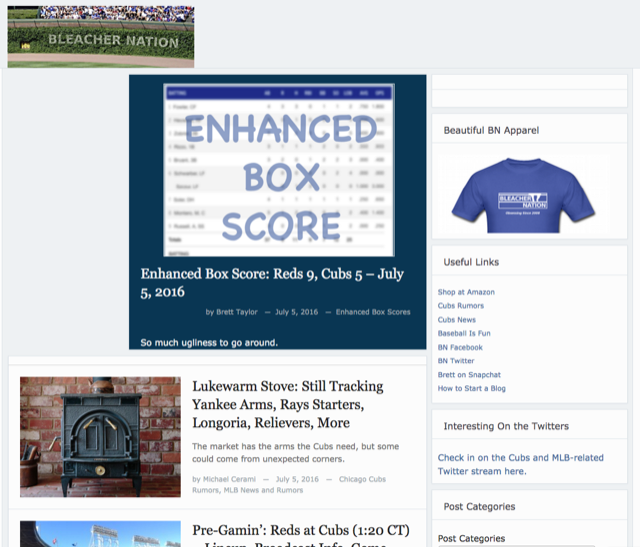Image resolution: width=640 pixels, height=547 pixels.
Task: Open Chicago Cubs Rumors category link
Action: coord(289,484)
